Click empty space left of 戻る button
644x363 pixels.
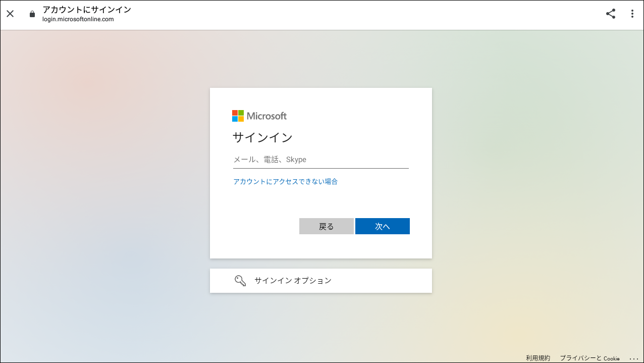click(262, 226)
